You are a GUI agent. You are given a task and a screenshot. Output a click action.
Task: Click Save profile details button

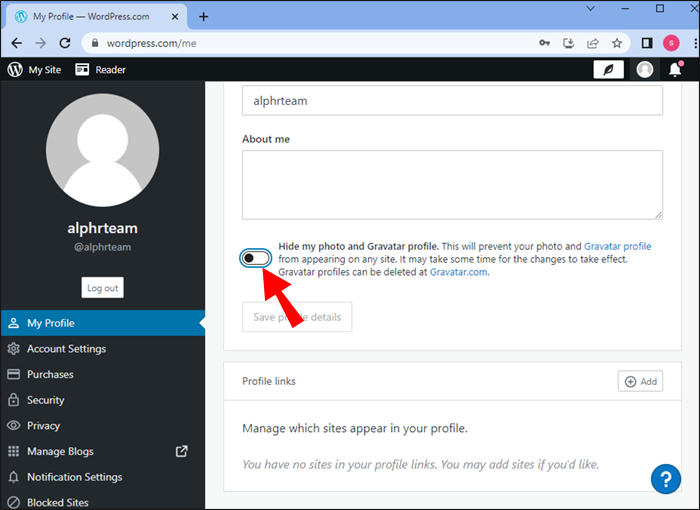pos(297,317)
